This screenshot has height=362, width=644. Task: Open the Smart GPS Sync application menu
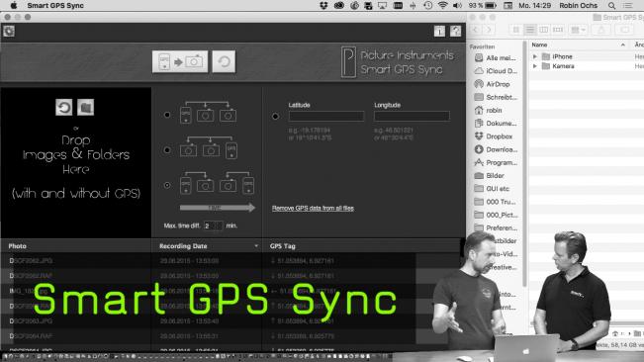coord(55,5)
